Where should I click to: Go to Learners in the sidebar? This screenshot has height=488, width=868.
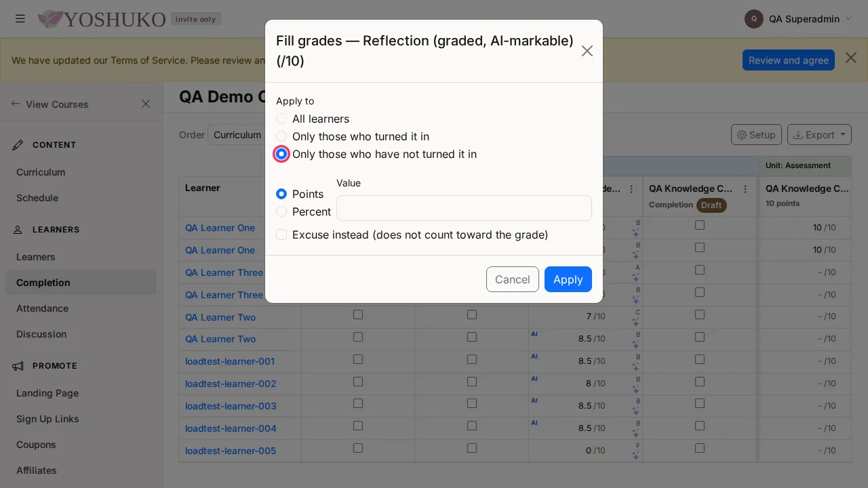36,257
